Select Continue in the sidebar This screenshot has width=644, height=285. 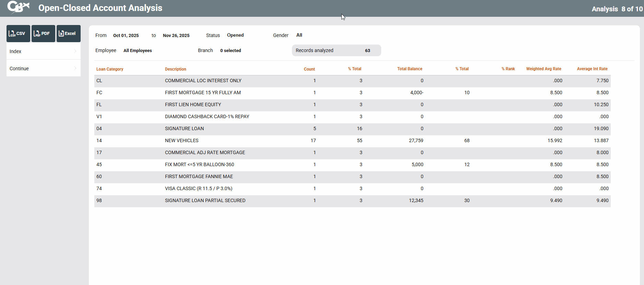pos(19,69)
